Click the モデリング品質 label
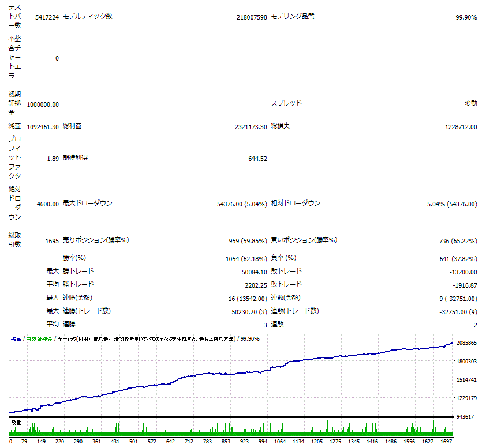Screen dimensions: 486x448 (x=292, y=16)
